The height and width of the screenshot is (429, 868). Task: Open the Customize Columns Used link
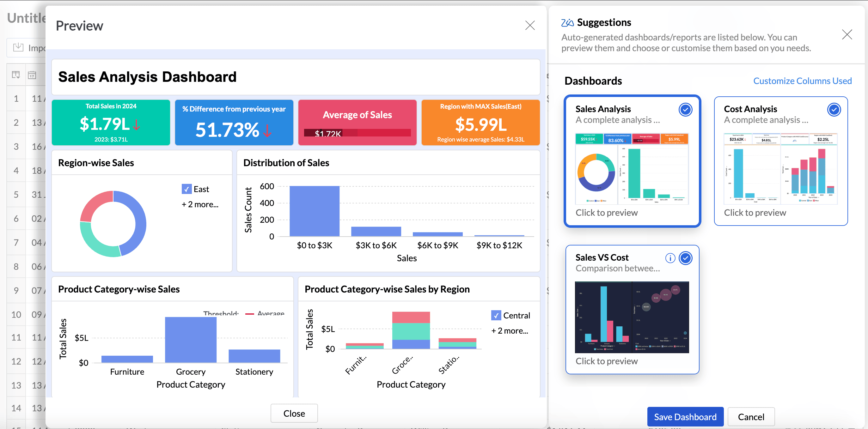pos(802,81)
